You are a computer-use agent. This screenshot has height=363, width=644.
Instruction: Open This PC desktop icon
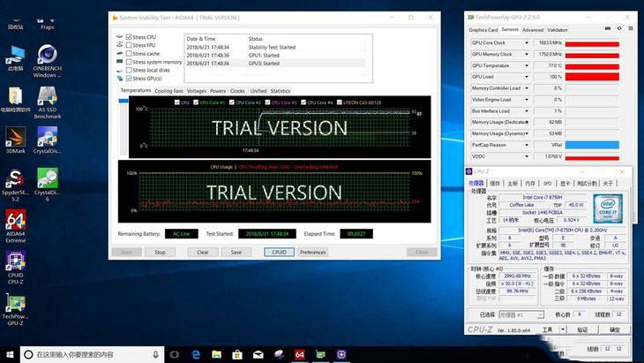pyautogui.click(x=16, y=58)
